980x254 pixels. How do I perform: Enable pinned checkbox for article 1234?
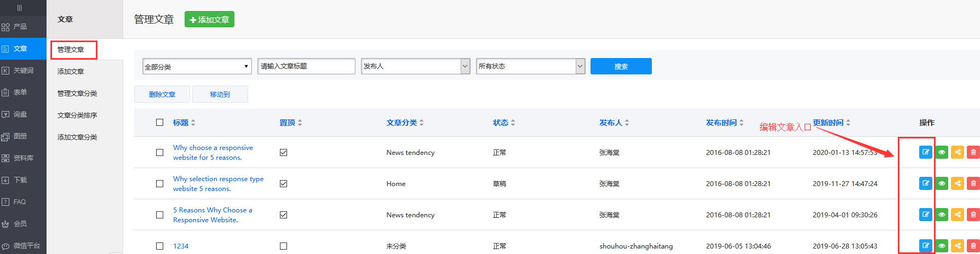tap(283, 246)
